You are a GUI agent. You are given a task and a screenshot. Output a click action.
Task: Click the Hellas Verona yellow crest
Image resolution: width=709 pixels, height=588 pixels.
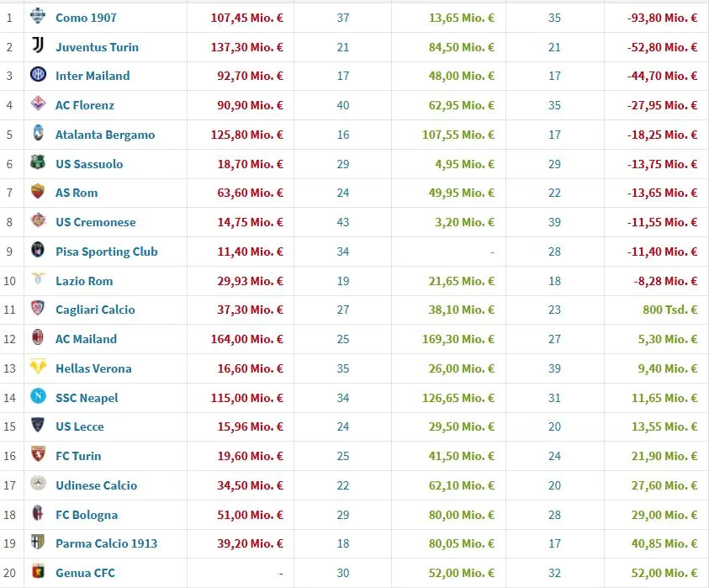click(38, 367)
